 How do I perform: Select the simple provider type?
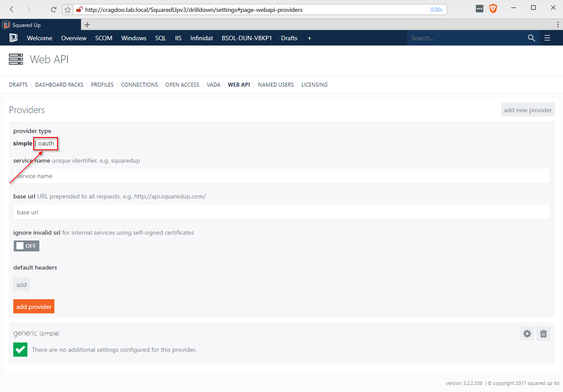[x=23, y=143]
